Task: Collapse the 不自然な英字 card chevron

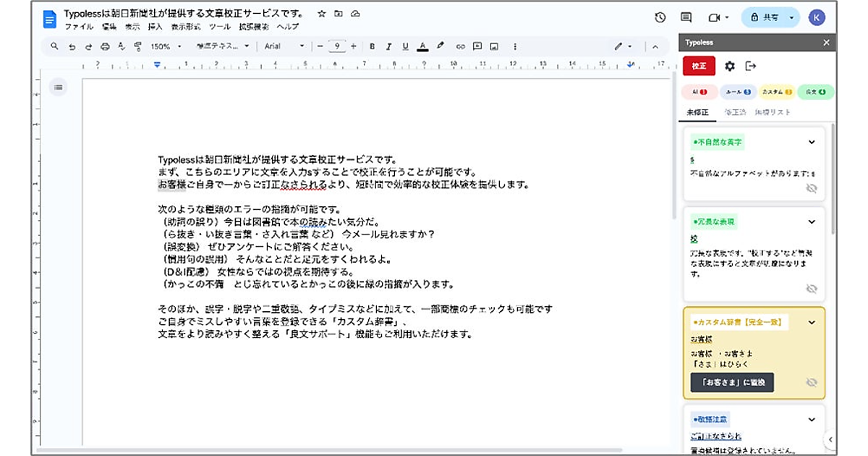Action: (x=812, y=143)
